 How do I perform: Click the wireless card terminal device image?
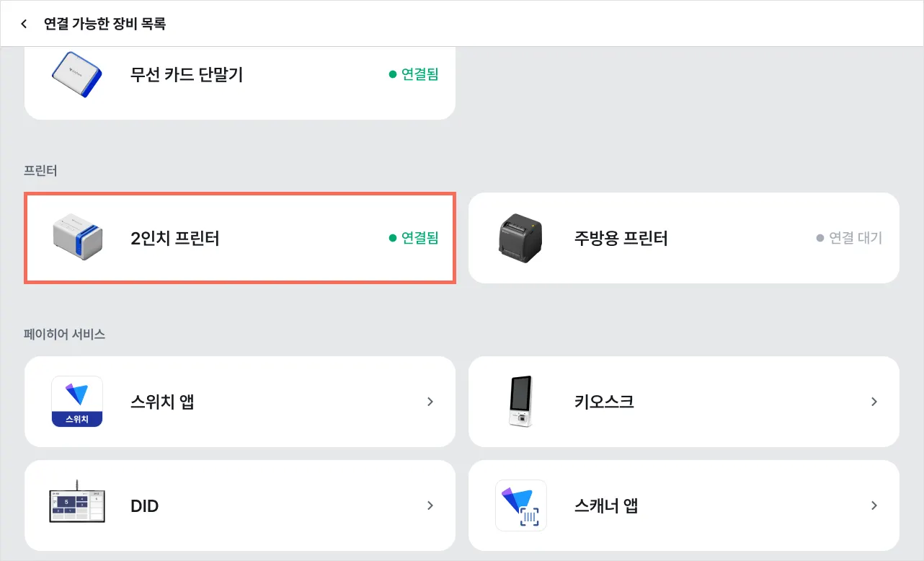click(77, 74)
